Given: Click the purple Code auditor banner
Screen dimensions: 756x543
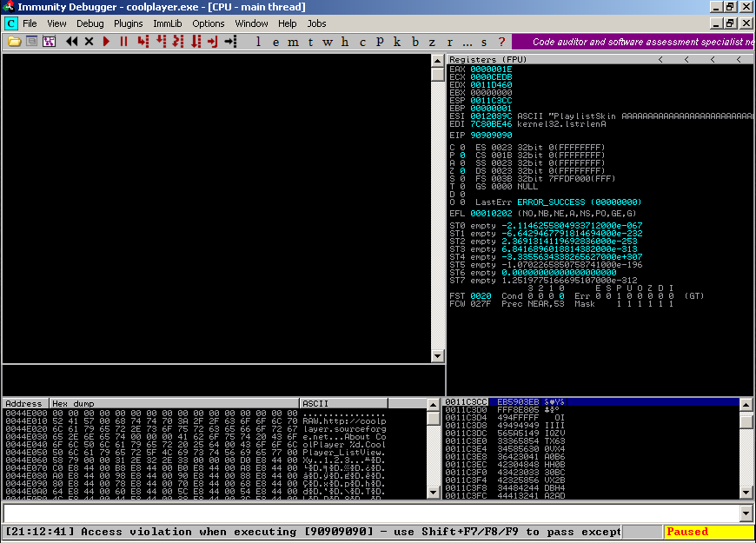Looking at the screenshot, I should 633,42.
